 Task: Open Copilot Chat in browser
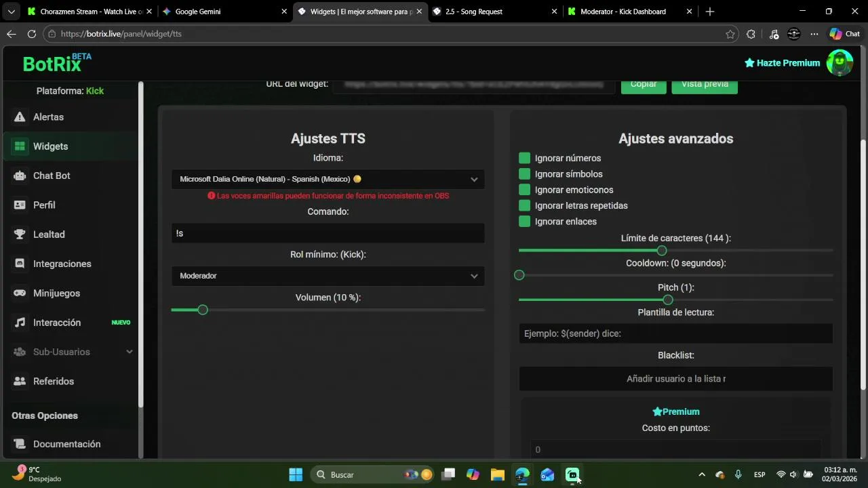pos(845,34)
